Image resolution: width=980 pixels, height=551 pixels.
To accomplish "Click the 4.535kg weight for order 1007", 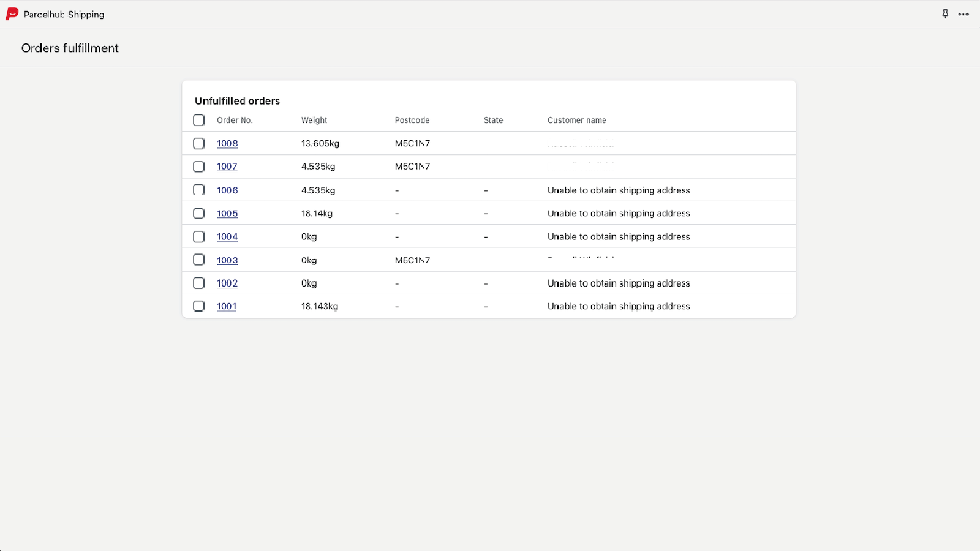I will 318,167.
